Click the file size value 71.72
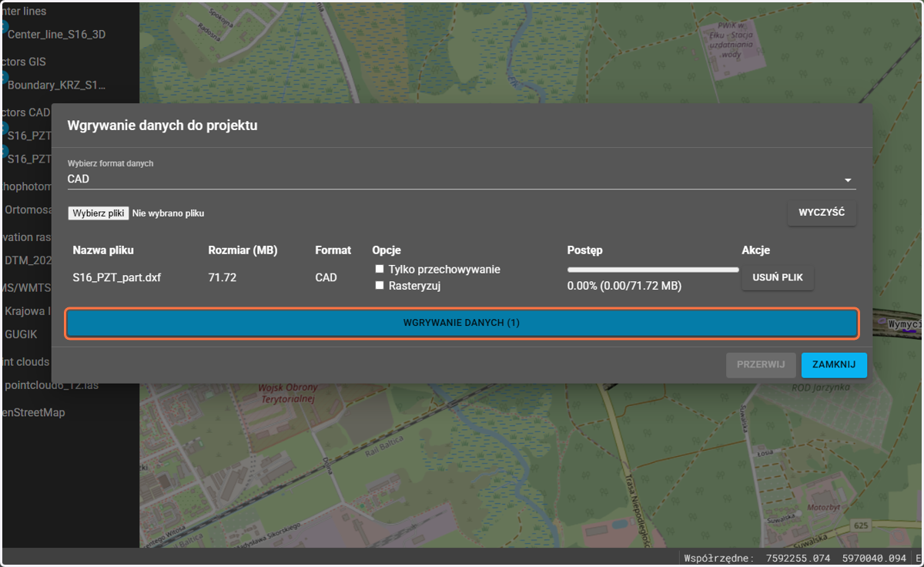 223,277
